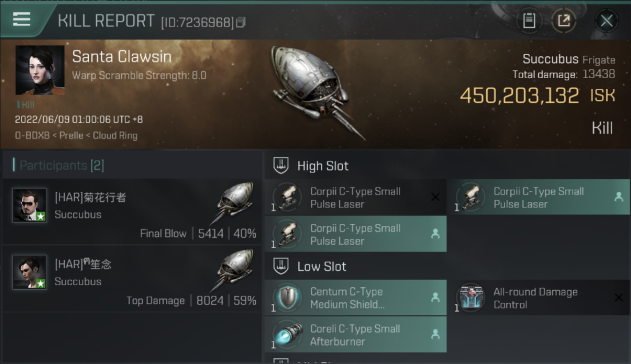
Task: Select the Coreli C-Type Small Afterburner
Action: pyautogui.click(x=355, y=335)
